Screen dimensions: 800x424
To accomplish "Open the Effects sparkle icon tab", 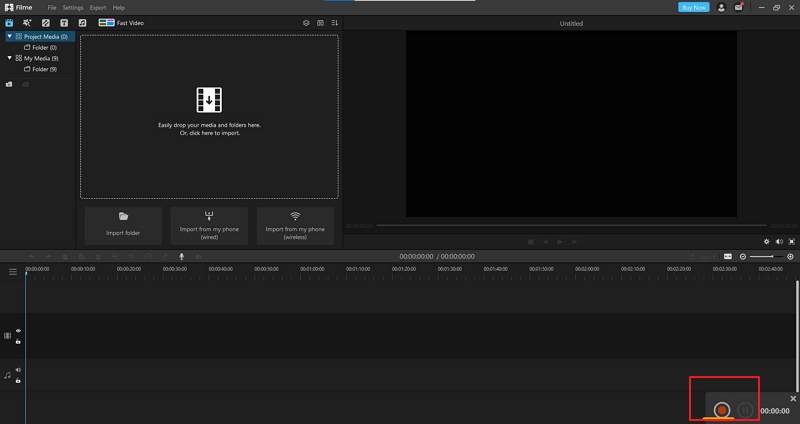I will pos(27,23).
